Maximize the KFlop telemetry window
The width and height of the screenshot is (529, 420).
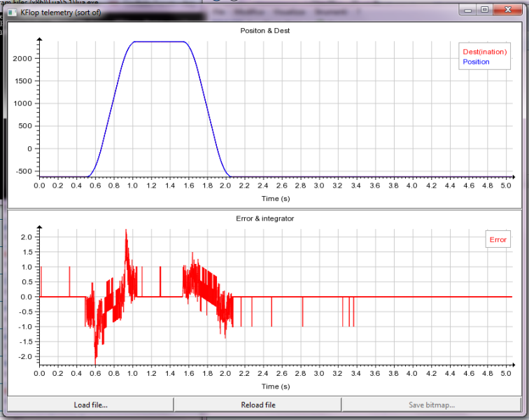click(x=484, y=10)
